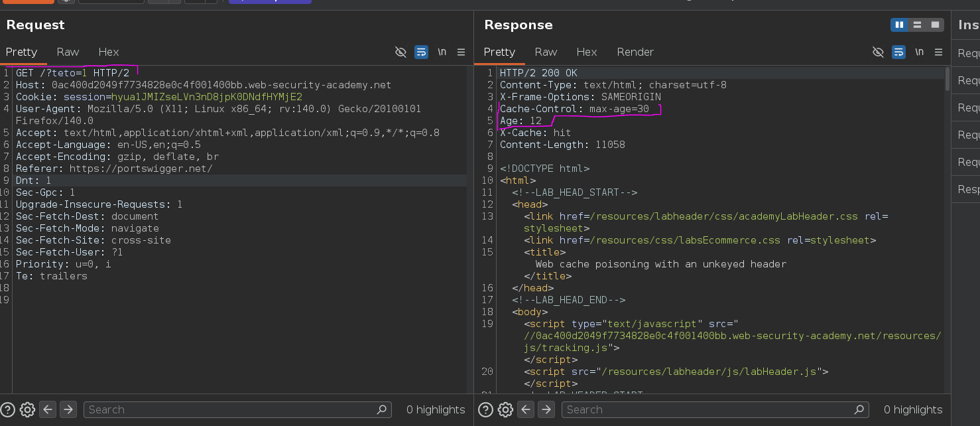The height and width of the screenshot is (426, 980).
Task: Hide non-printable characters in Request panel
Action: tap(400, 52)
